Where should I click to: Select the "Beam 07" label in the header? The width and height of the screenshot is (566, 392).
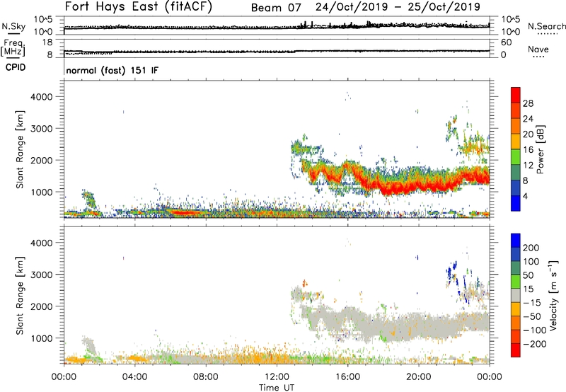pos(276,8)
